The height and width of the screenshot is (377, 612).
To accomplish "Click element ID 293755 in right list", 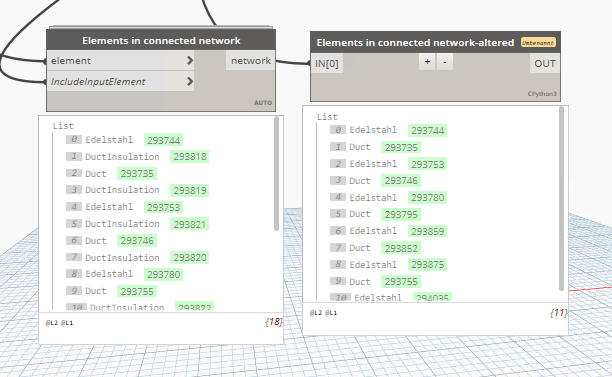I will (401, 281).
